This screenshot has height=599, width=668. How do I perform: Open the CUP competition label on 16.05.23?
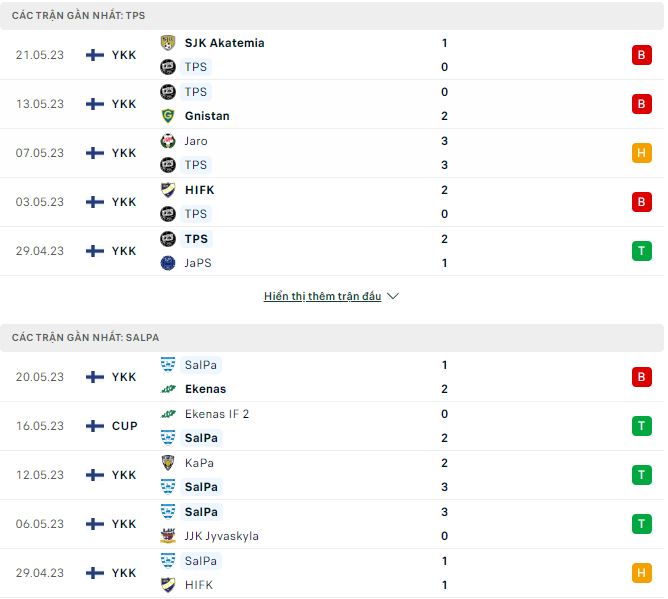[x=125, y=426]
